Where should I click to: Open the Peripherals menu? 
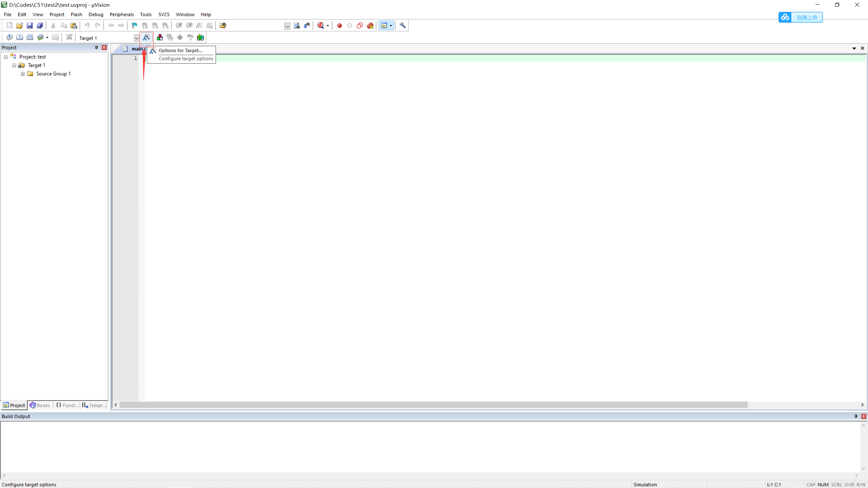click(122, 15)
